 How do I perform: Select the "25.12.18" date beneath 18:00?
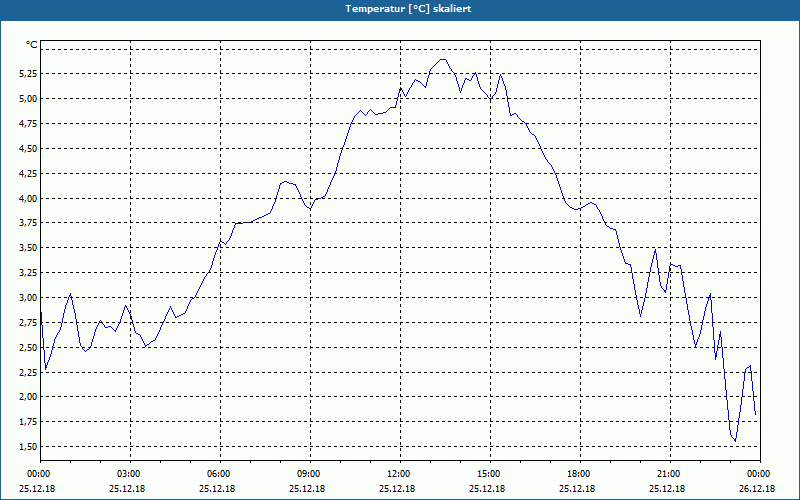577,489
